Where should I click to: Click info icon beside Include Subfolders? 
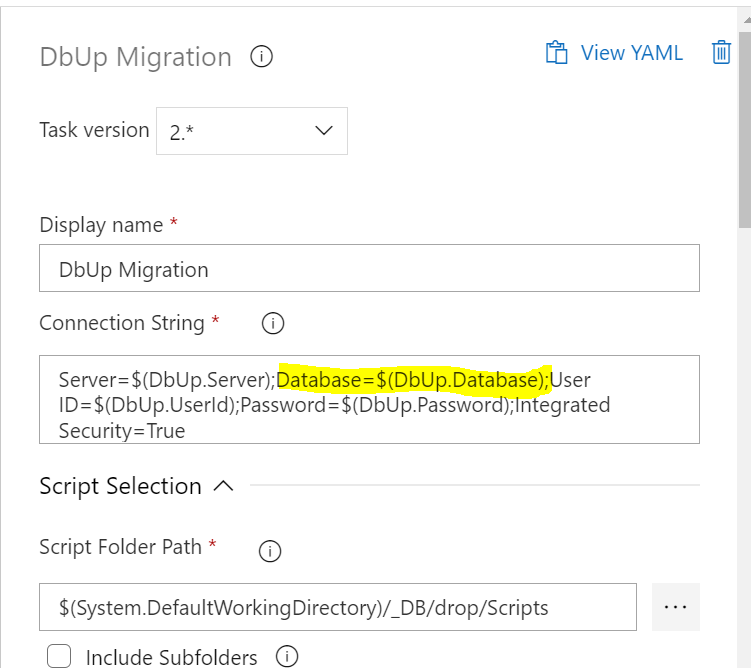287,657
